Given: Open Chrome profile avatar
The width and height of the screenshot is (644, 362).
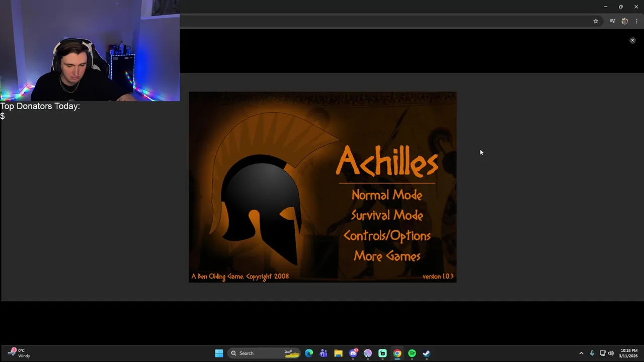Looking at the screenshot, I should point(624,21).
